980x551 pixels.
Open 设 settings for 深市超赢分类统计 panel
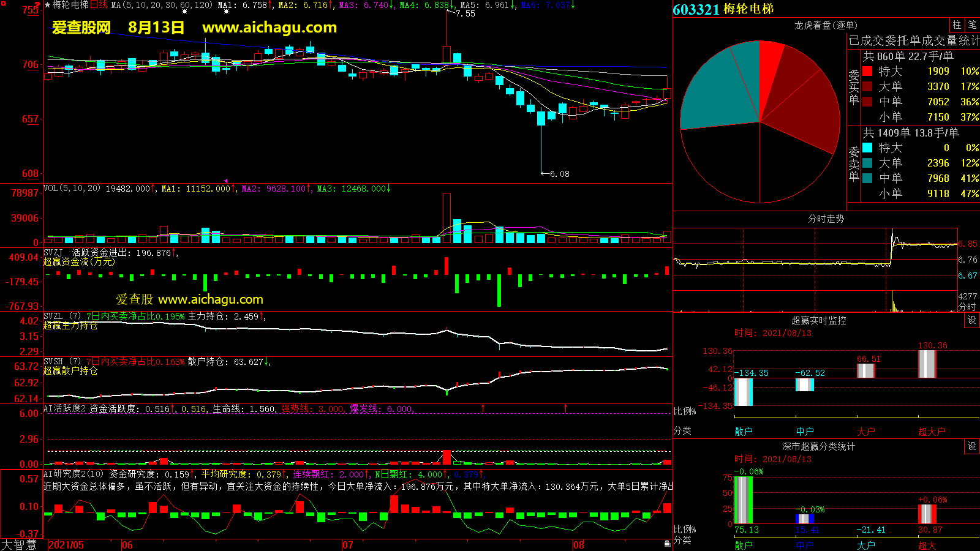972,446
